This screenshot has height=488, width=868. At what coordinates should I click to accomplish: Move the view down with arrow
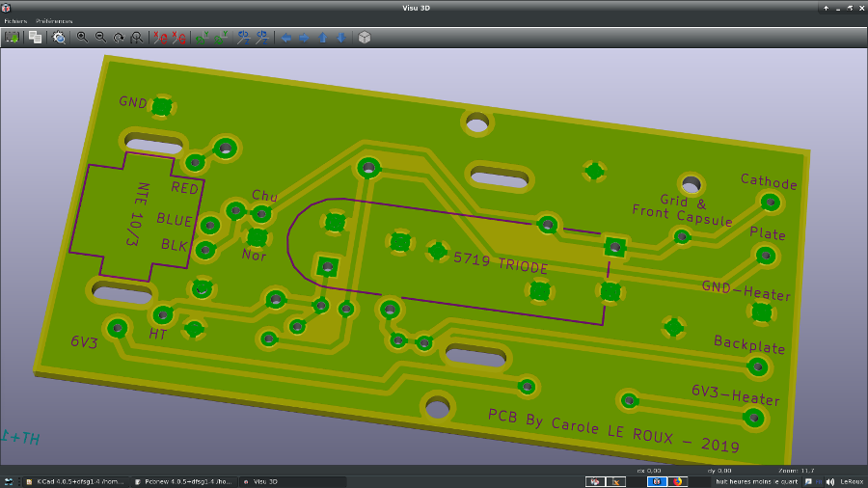point(340,38)
